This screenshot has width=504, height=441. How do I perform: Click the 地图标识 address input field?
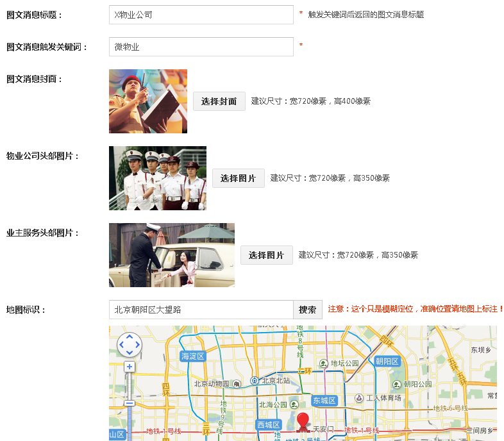(201, 310)
